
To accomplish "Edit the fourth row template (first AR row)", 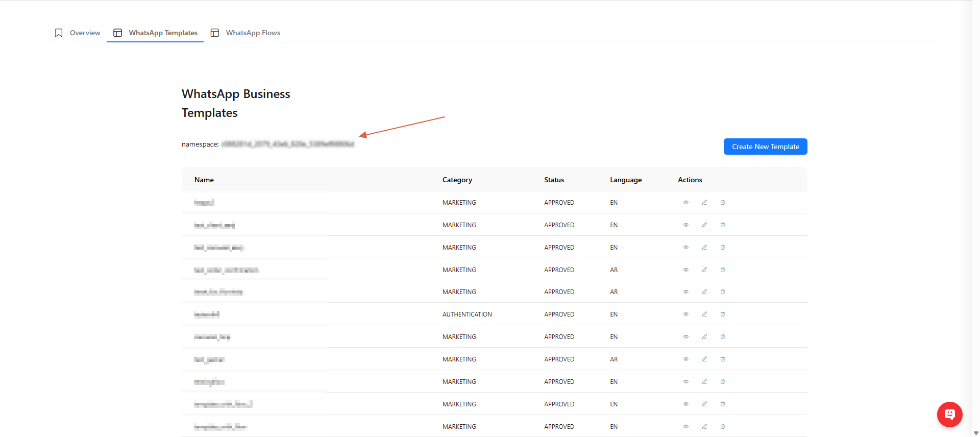I will 704,270.
